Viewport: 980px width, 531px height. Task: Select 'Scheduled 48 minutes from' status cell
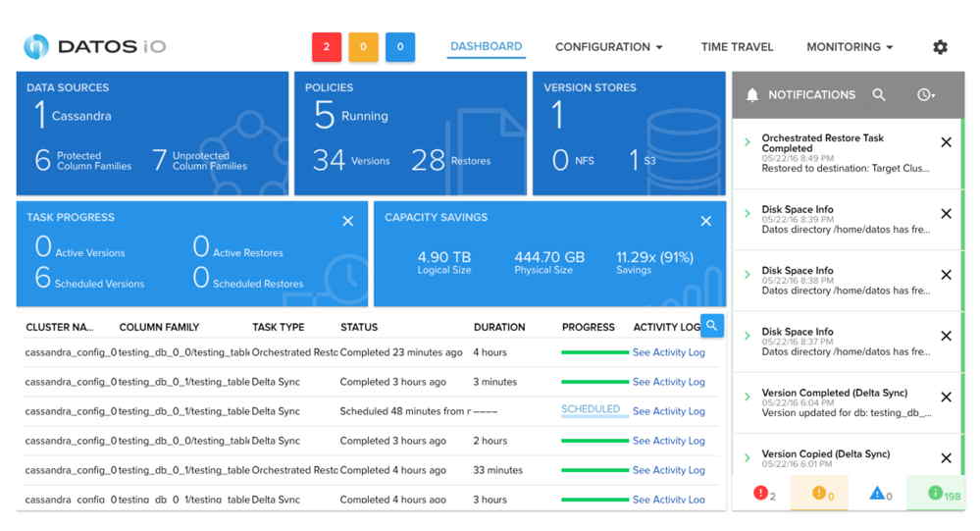coord(405,411)
